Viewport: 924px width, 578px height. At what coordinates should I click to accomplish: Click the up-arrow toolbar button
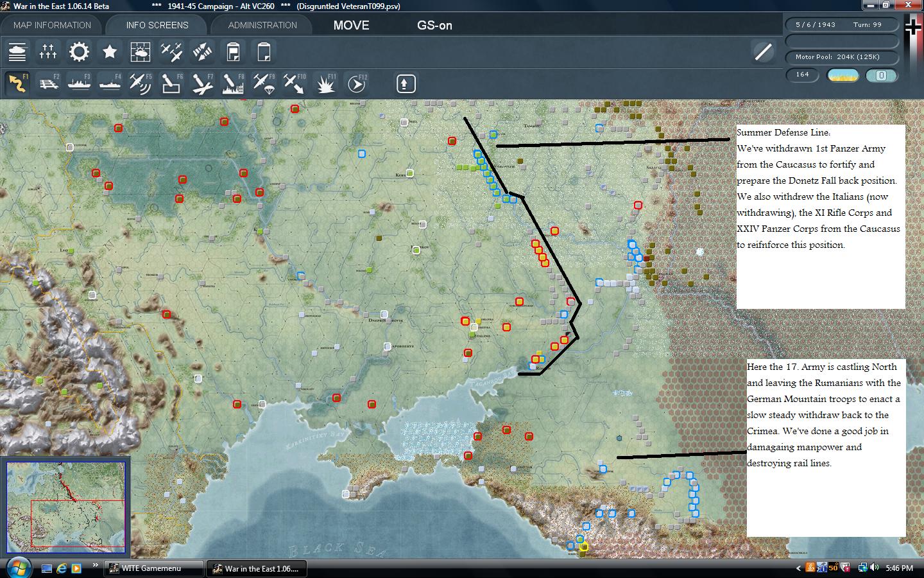(x=406, y=83)
